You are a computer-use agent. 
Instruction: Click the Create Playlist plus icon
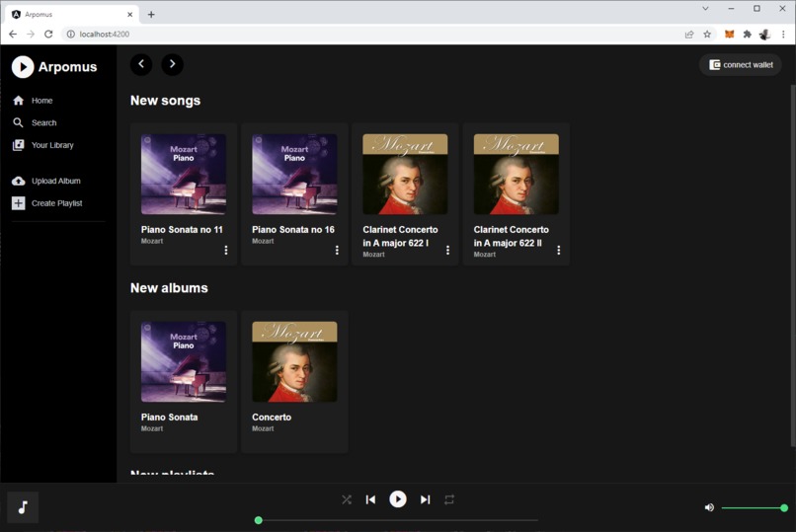click(19, 203)
